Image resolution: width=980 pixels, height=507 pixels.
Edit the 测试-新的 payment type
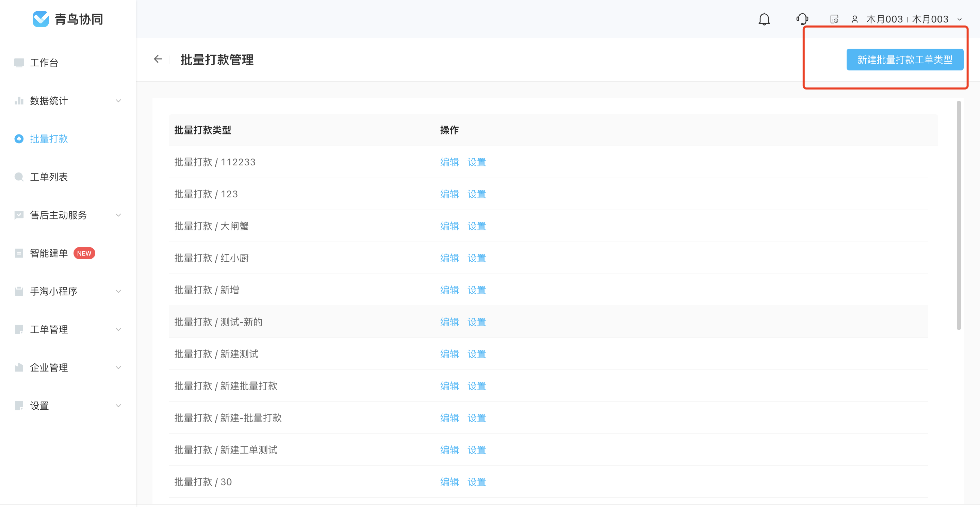click(449, 322)
